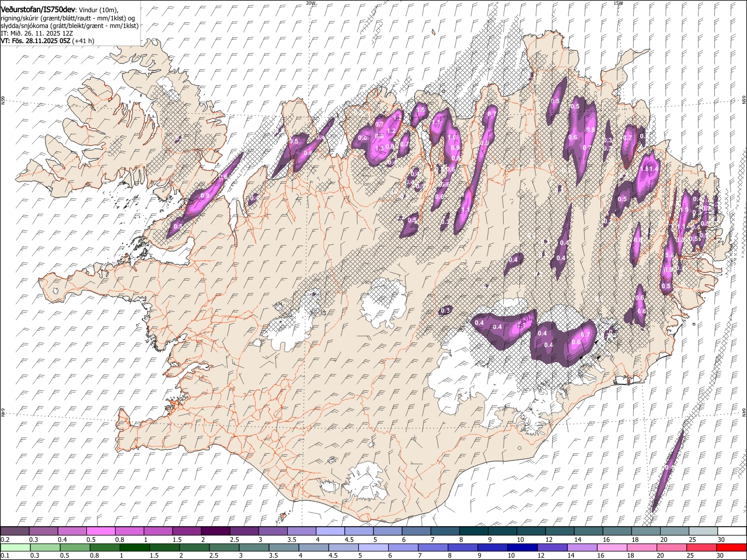
Task: Click the '2.5' label on the snow scale
Action: coord(235,540)
